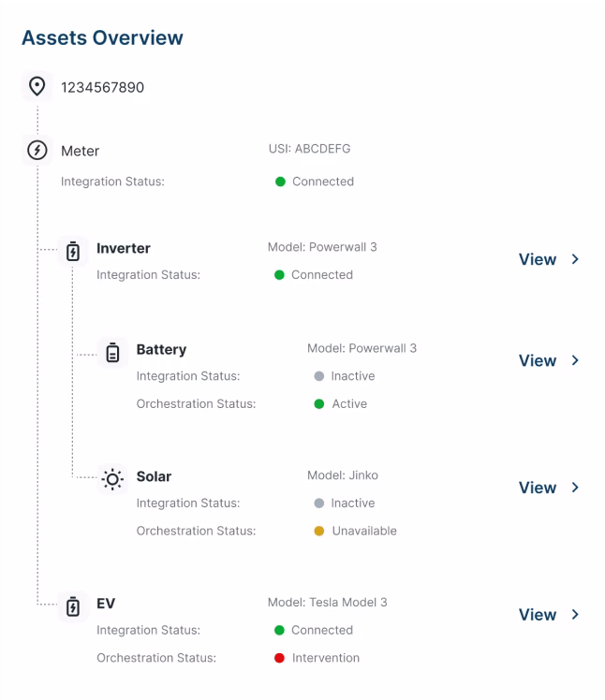Click the Solar sun icon
This screenshot has height=700, width=605.
[112, 479]
